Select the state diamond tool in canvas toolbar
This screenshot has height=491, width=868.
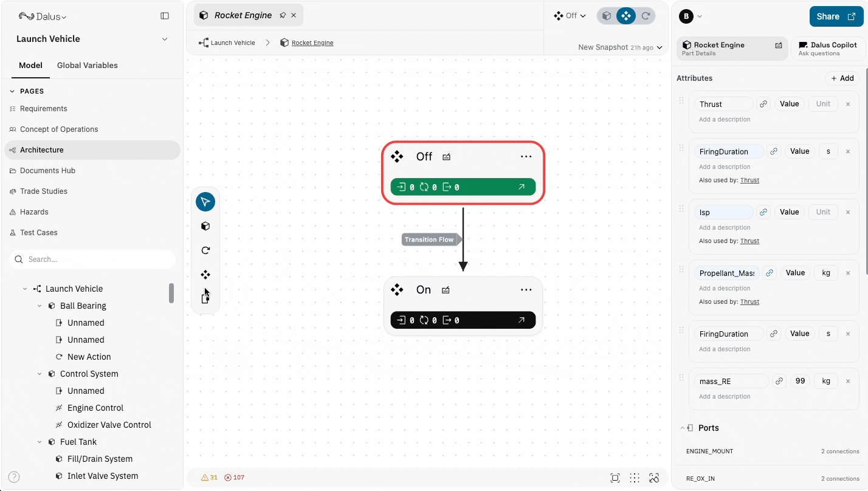pos(205,275)
